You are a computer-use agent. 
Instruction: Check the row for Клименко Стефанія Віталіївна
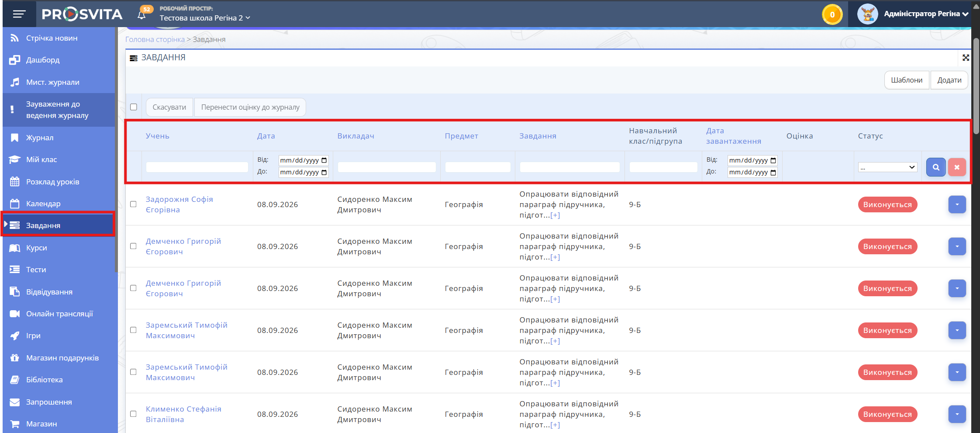point(133,414)
